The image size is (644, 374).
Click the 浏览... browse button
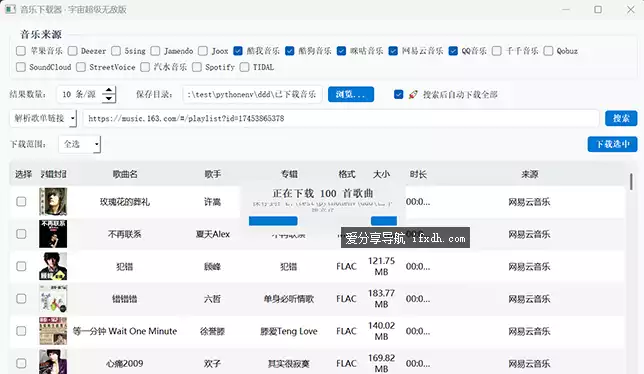pos(351,94)
